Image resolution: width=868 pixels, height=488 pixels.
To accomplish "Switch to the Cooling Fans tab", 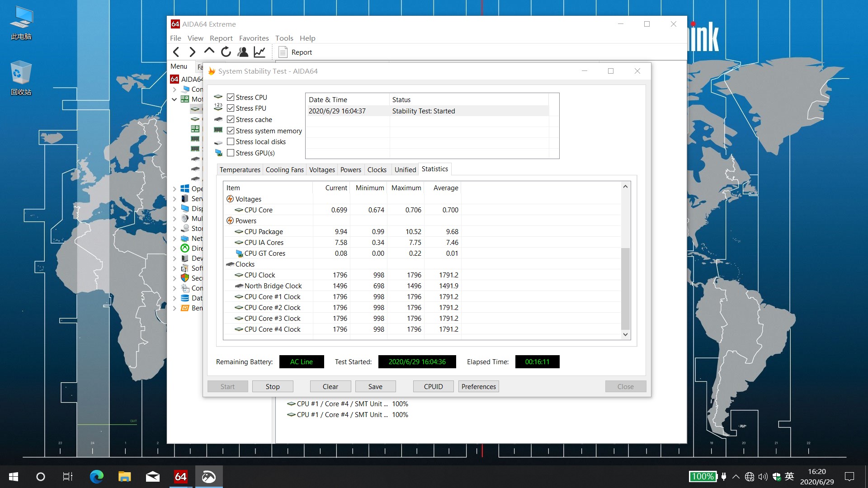I will click(284, 169).
